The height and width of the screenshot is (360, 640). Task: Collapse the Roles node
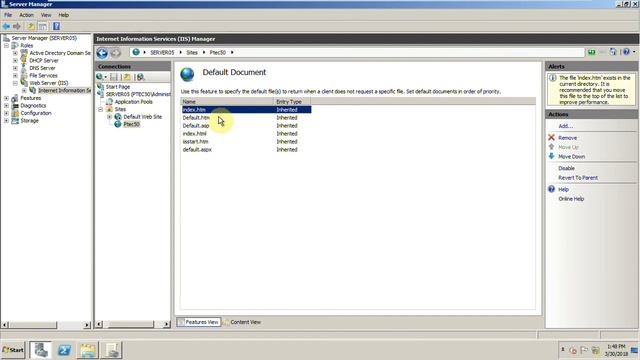click(7, 45)
